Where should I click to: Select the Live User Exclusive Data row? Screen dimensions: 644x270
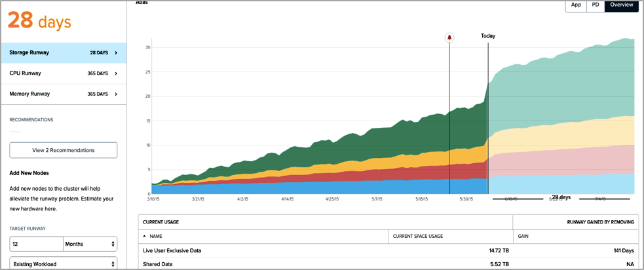[x=387, y=250]
